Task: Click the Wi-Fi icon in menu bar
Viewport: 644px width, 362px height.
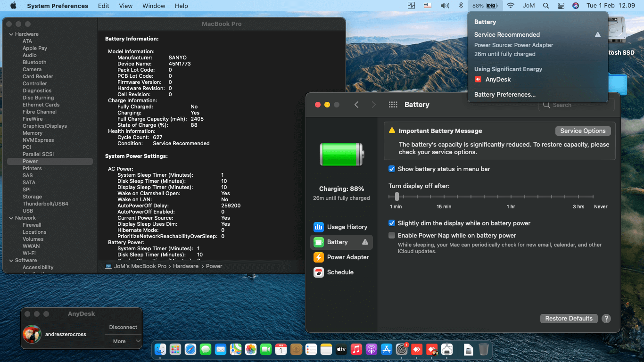Action: pyautogui.click(x=510, y=6)
